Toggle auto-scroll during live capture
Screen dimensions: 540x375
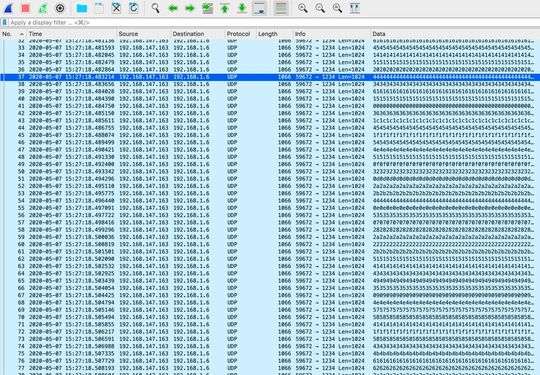259,8
